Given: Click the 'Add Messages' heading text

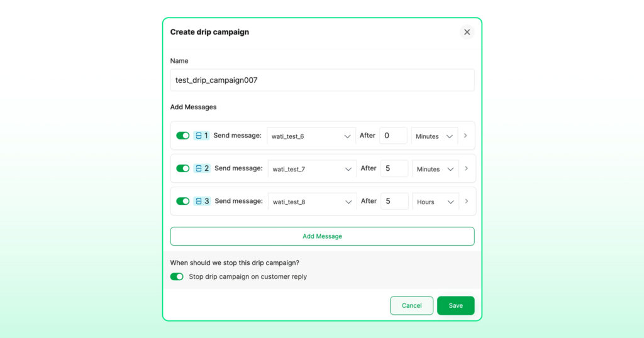Looking at the screenshot, I should (x=194, y=107).
